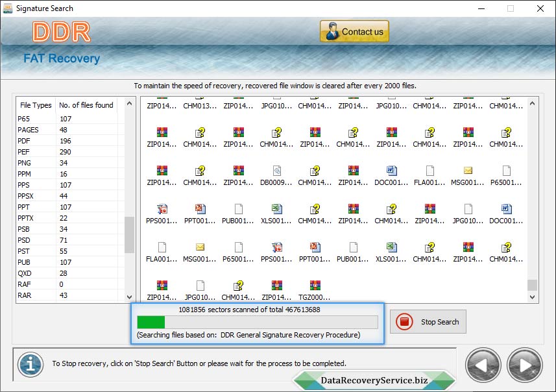Click the No. of files found header

tap(86, 105)
